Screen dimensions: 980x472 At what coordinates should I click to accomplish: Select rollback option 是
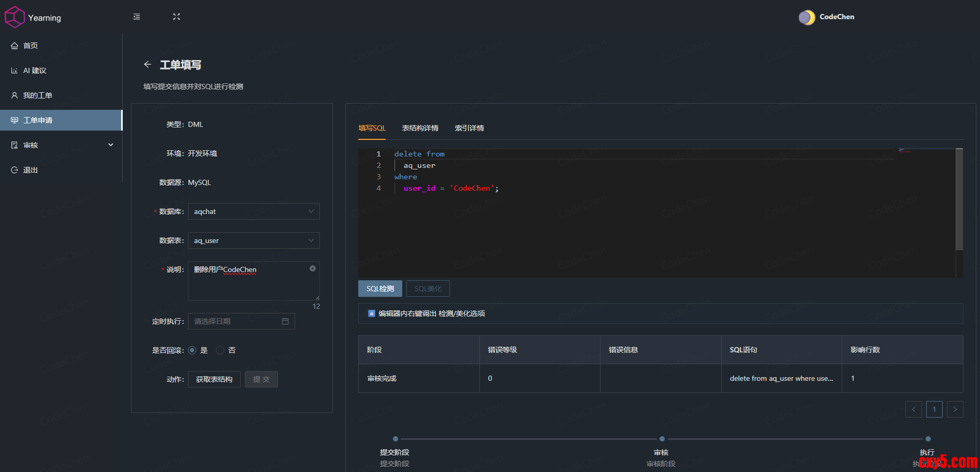click(193, 350)
